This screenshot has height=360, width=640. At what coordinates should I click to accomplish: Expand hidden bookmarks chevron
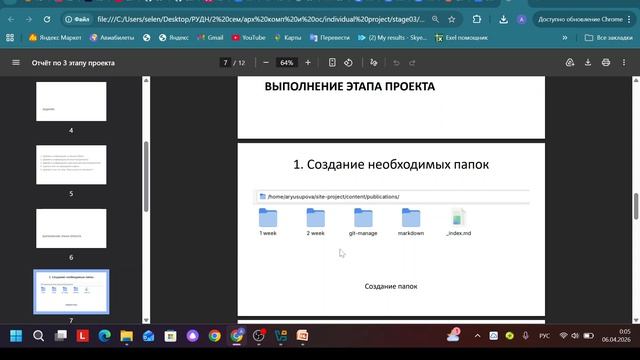(565, 38)
